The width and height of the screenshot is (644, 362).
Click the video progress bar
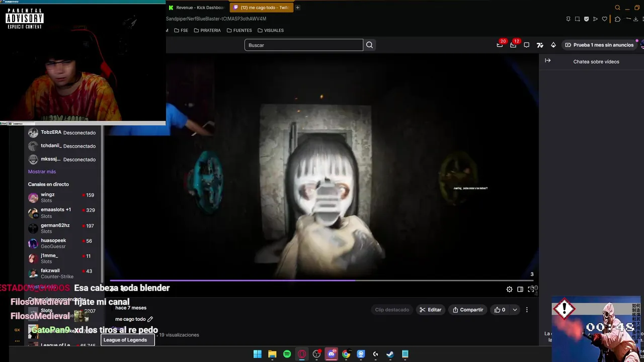321,281
